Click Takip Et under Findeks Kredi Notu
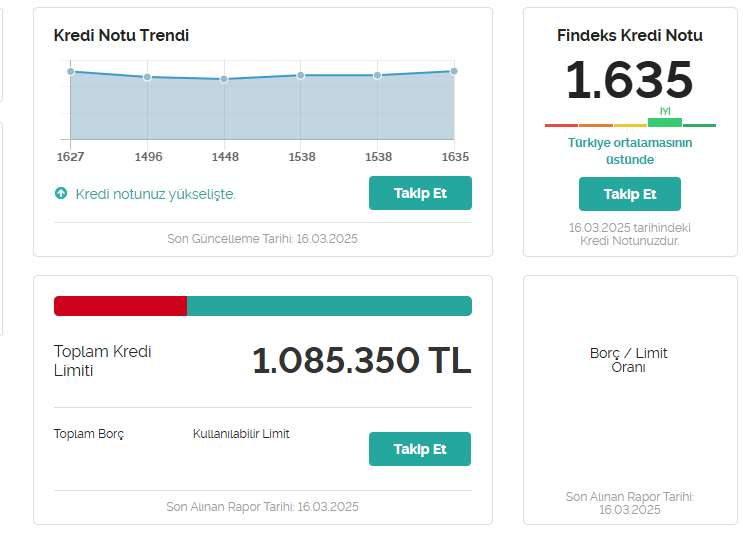Viewport: 743px width, 551px height. (x=630, y=194)
